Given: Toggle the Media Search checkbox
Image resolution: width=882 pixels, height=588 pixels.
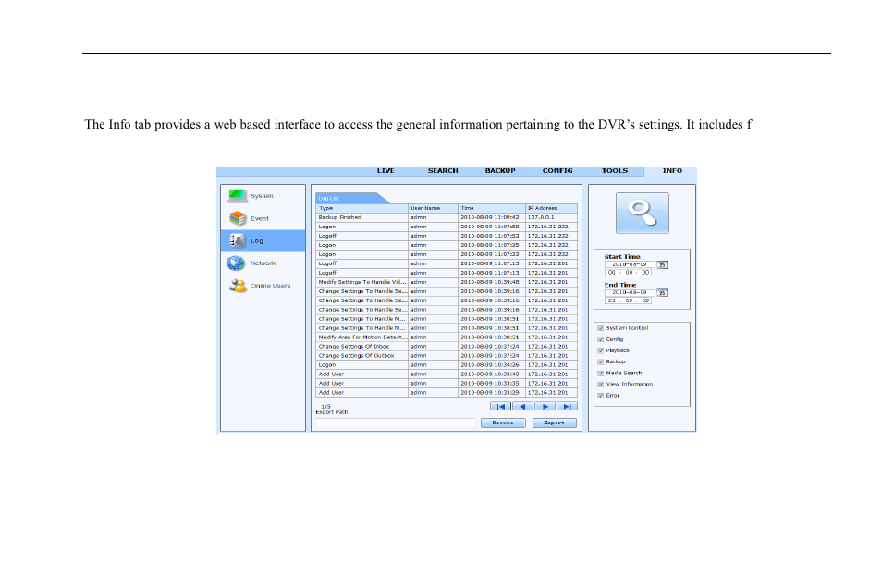Looking at the screenshot, I should pos(601,374).
